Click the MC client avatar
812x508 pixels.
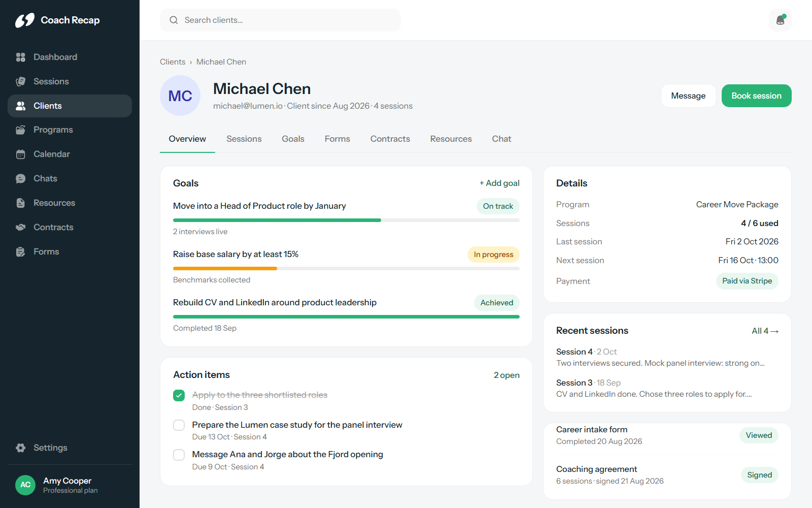point(180,96)
